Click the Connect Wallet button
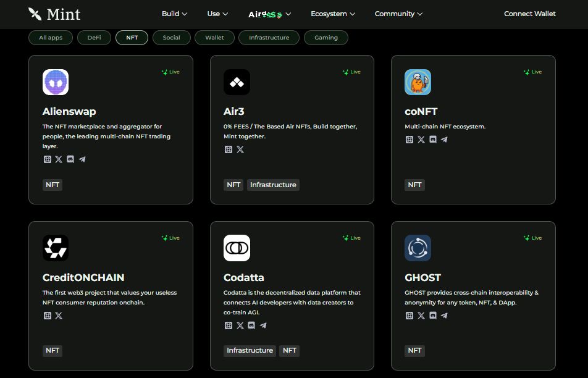Image resolution: width=588 pixels, height=378 pixels. [529, 14]
